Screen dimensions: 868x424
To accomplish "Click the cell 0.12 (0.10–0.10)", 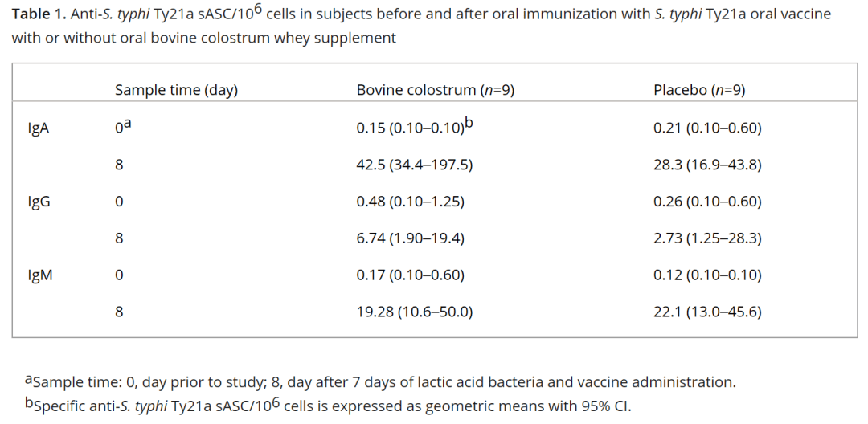I will pyautogui.click(x=707, y=275).
